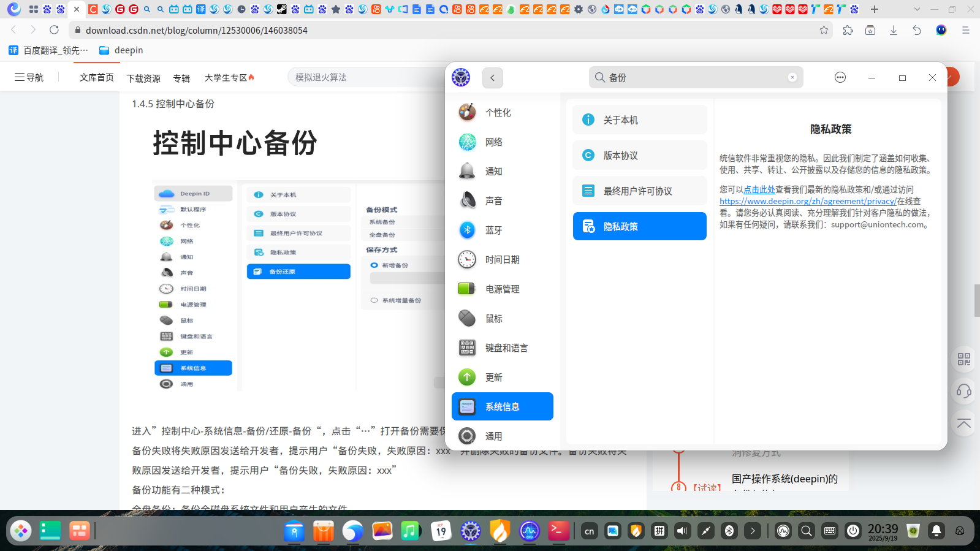Viewport: 980px width, 551px height.
Task: Open 电源管理 power management
Action: click(x=502, y=289)
